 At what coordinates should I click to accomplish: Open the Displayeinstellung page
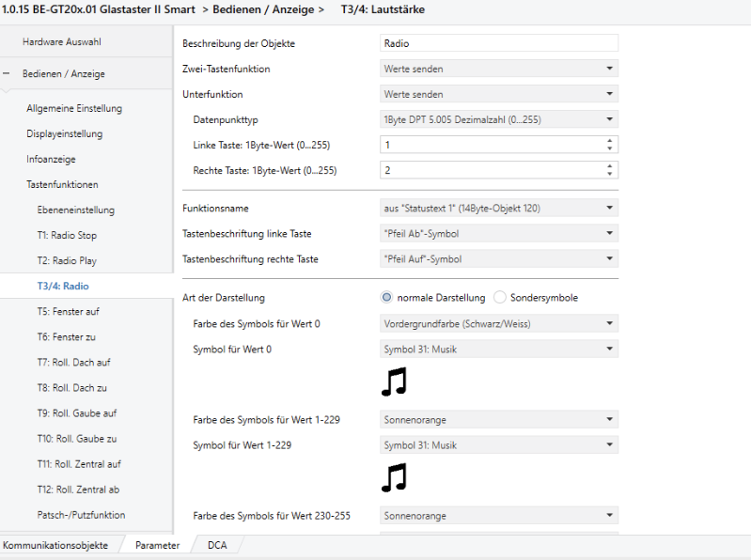tap(65, 133)
